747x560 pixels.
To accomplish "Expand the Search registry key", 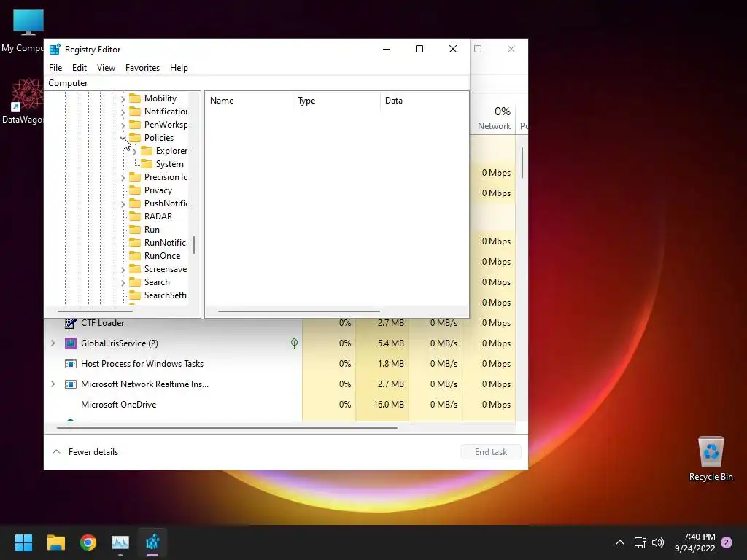I will coord(123,283).
